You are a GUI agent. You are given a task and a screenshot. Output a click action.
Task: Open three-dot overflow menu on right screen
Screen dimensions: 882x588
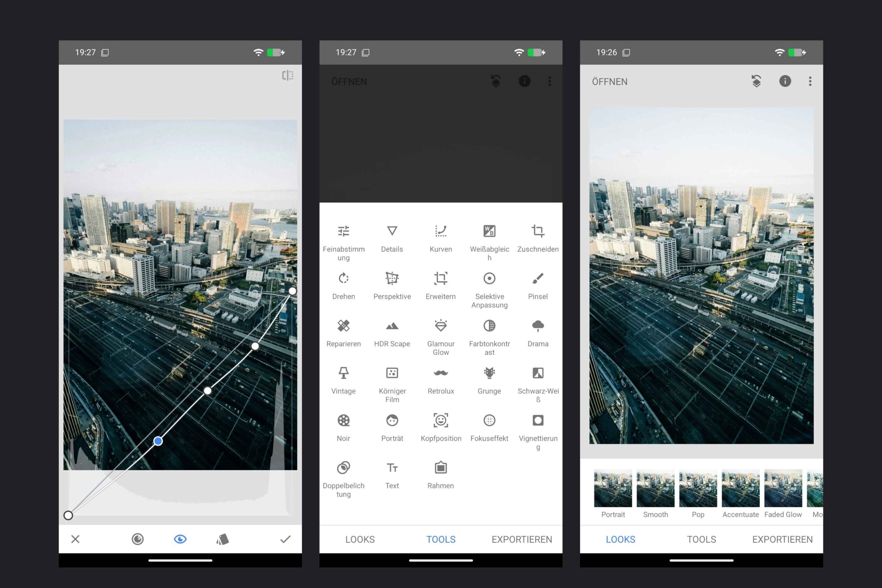[810, 81]
